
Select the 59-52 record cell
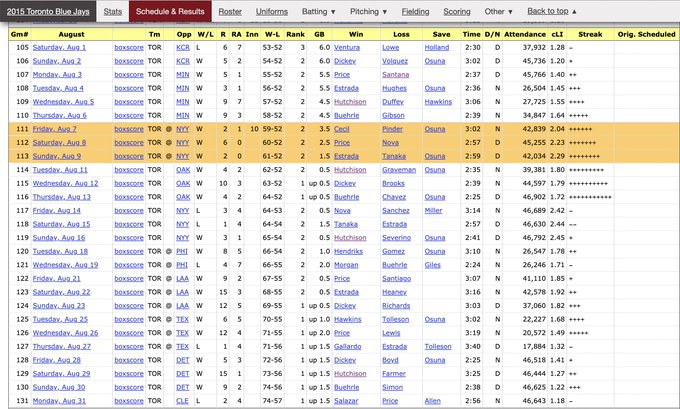pos(272,129)
